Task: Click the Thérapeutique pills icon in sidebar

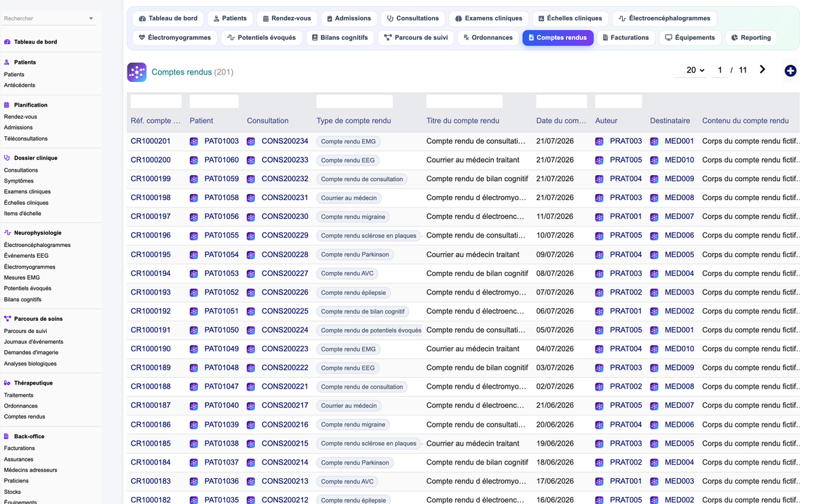Action: [7, 383]
